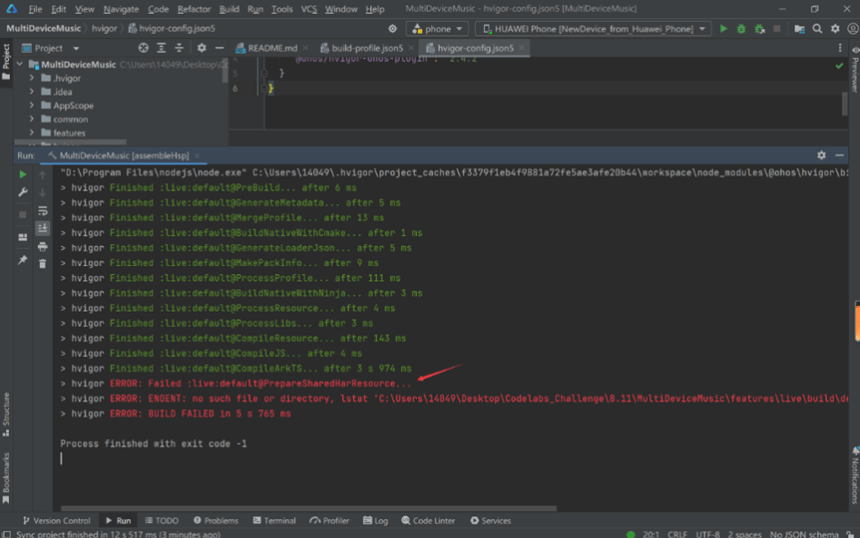Open the File menu
This screenshot has width=860, height=538.
point(35,9)
